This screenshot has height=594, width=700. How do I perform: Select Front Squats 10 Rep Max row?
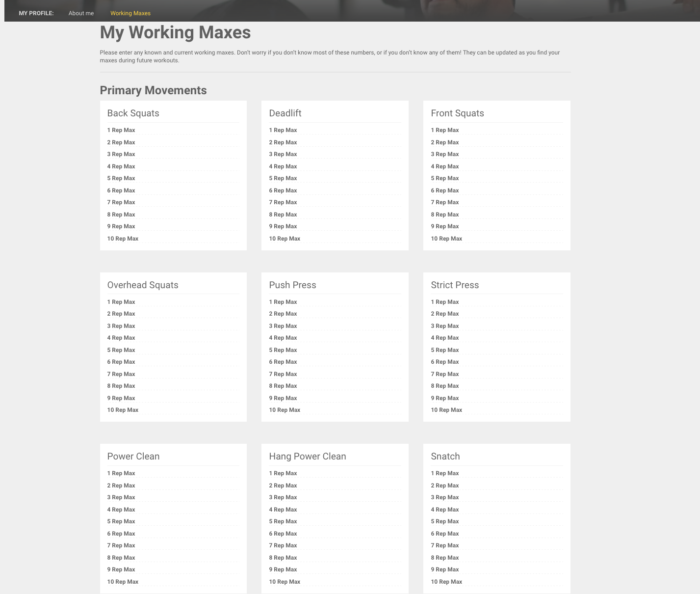tap(497, 239)
